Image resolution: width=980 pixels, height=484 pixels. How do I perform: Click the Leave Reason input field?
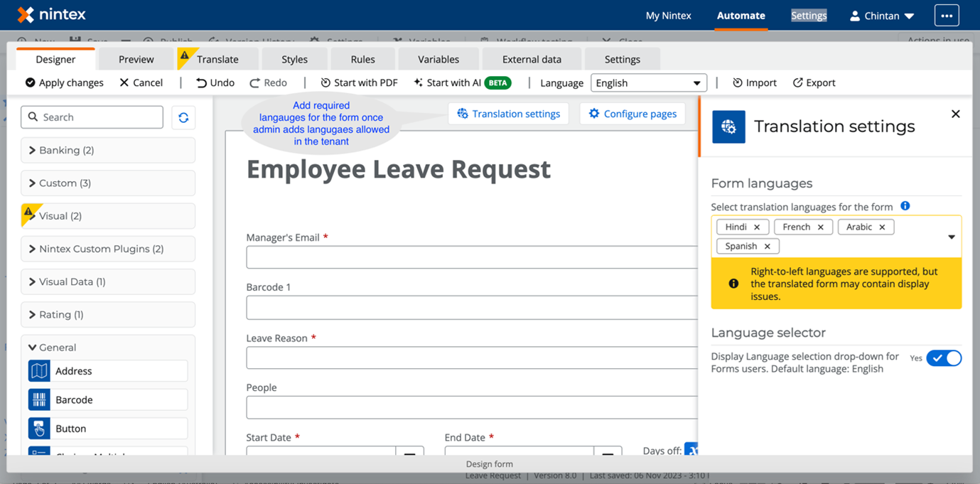click(472, 357)
